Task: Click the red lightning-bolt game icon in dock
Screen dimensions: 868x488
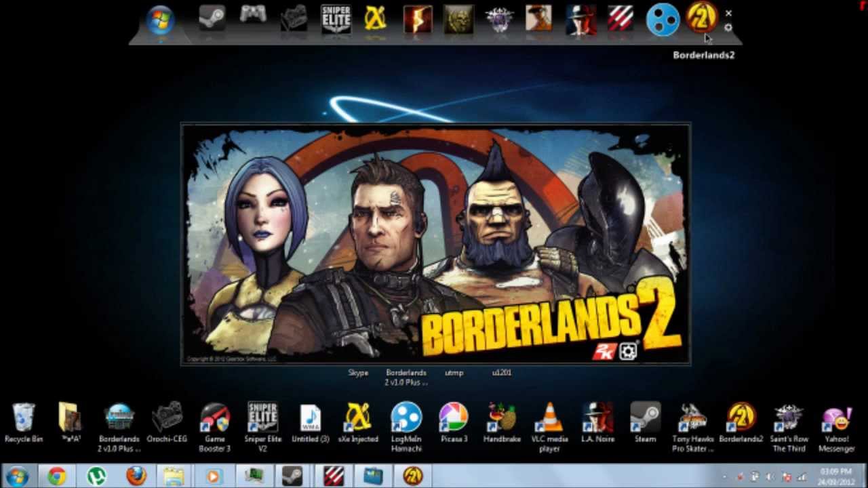Action: coord(418,19)
